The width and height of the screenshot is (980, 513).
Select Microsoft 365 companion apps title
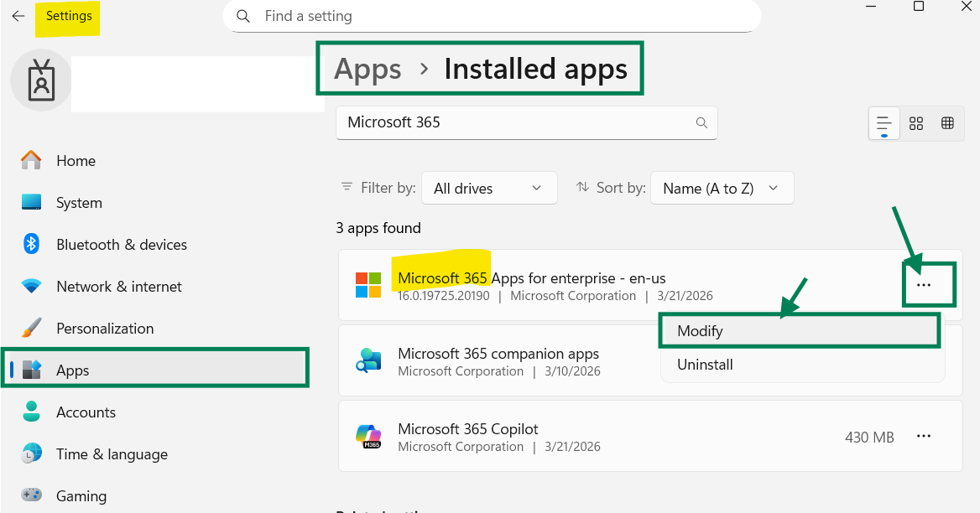(x=498, y=353)
